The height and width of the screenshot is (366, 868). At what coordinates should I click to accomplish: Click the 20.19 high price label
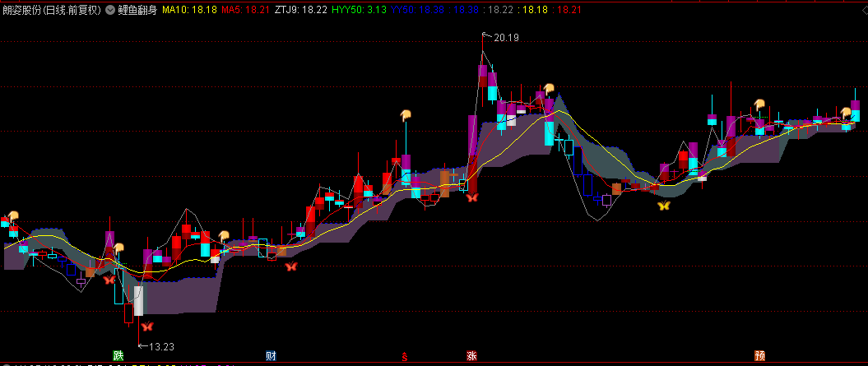coord(506,38)
